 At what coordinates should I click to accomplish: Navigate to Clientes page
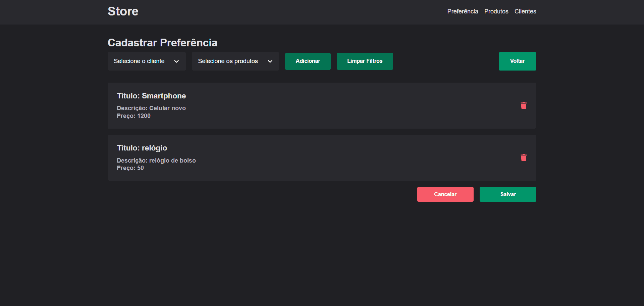pyautogui.click(x=525, y=11)
